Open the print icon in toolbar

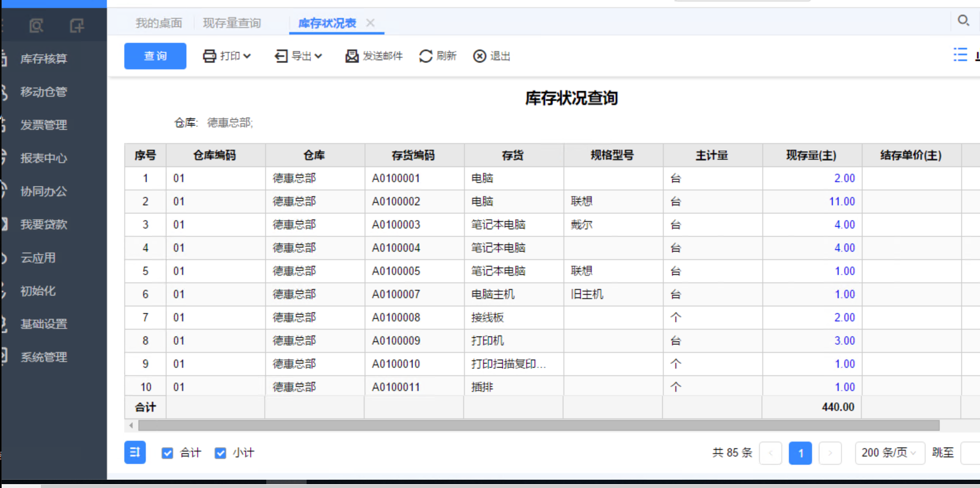point(209,56)
